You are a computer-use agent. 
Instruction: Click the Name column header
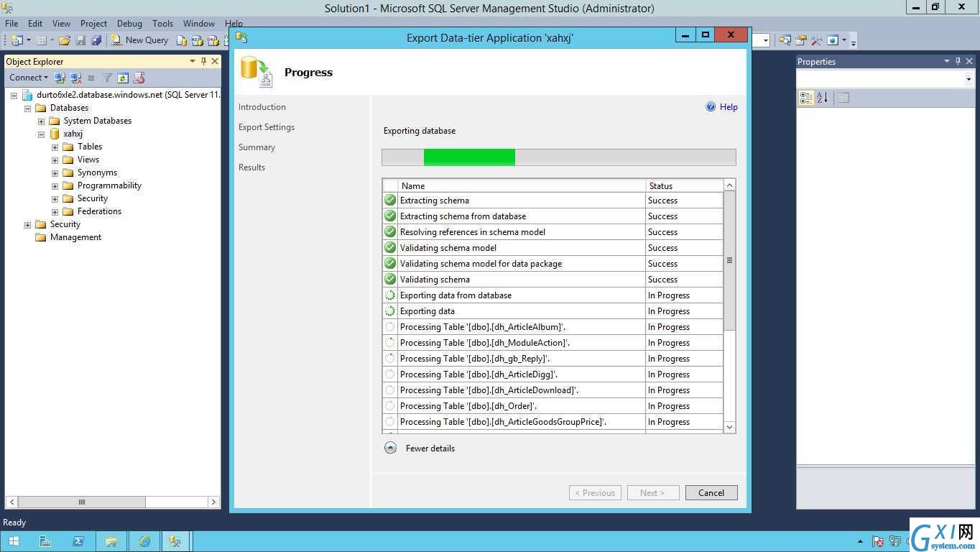[522, 185]
